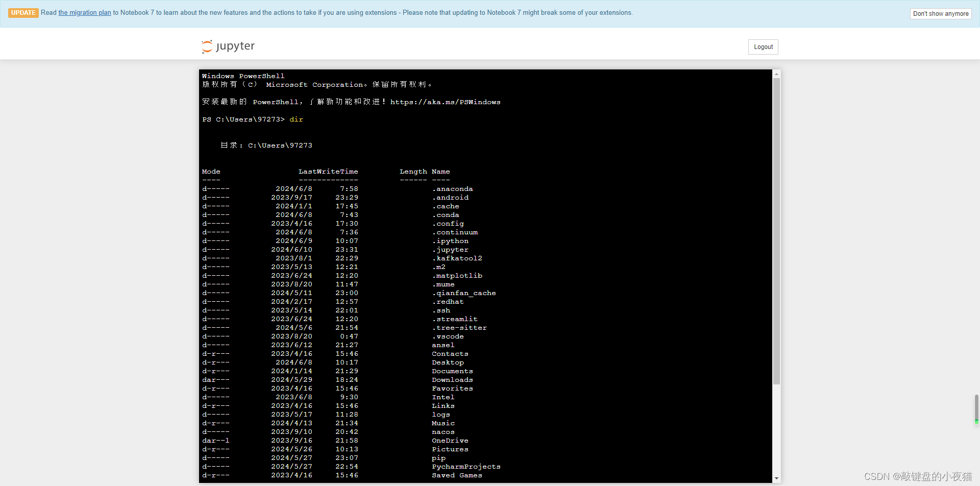The image size is (980, 486).
Task: Click the '.streamlit' directory name
Action: pos(455,319)
